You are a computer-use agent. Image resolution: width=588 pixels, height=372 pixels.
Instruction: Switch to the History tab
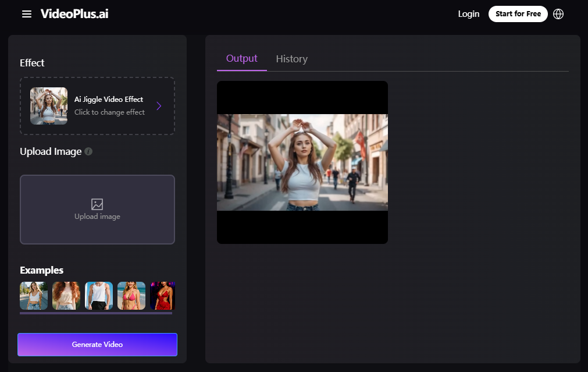pos(291,59)
